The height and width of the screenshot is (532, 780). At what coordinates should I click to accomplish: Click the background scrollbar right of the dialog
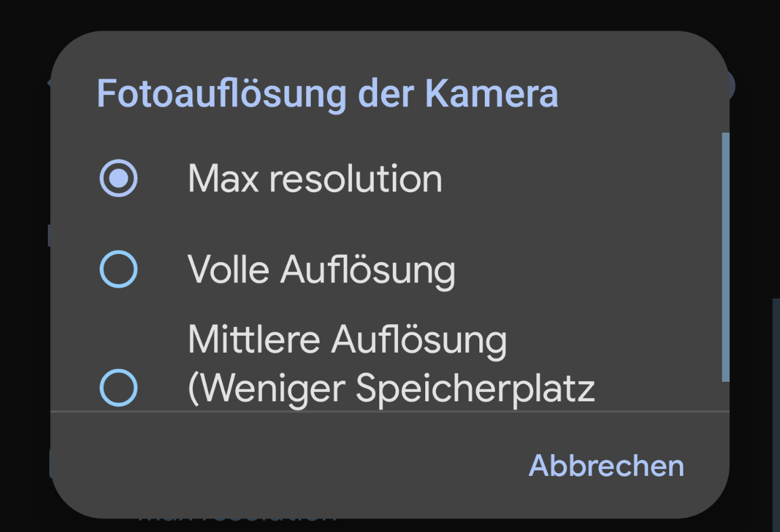tap(776, 406)
